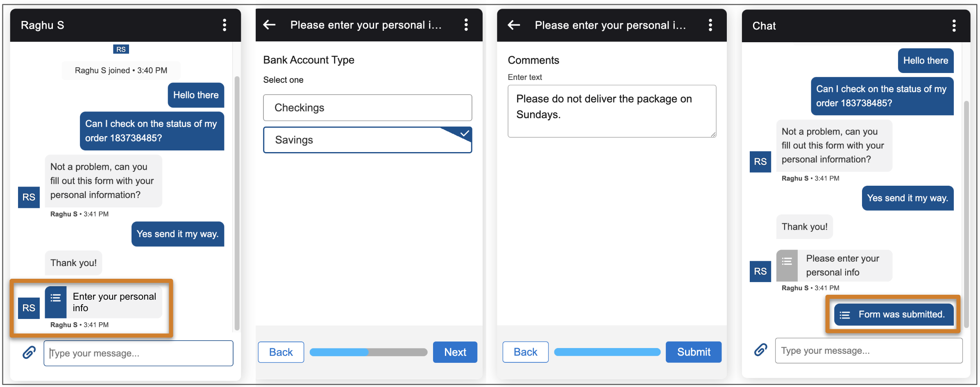Click Back button on Comments form
Screen dimensions: 980x387
pyautogui.click(x=525, y=352)
